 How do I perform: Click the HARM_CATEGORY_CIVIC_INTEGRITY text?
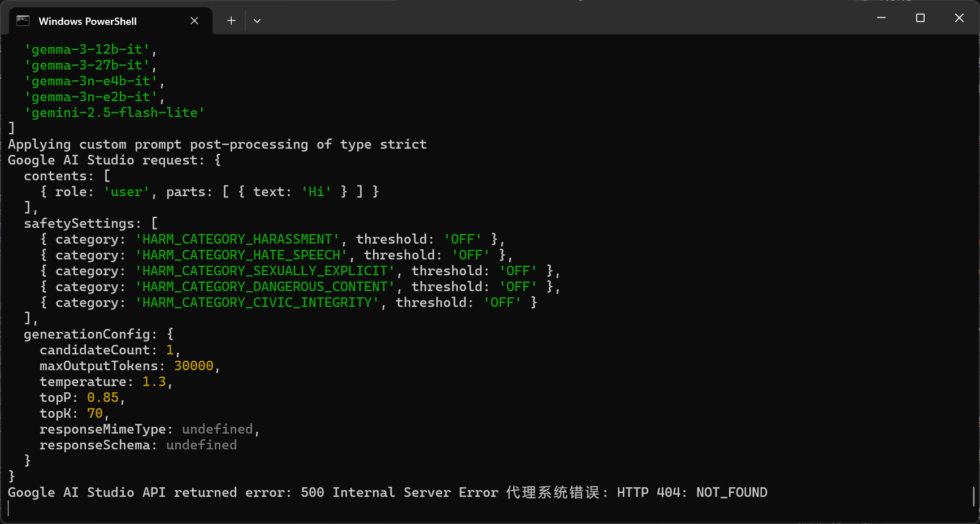tap(257, 303)
